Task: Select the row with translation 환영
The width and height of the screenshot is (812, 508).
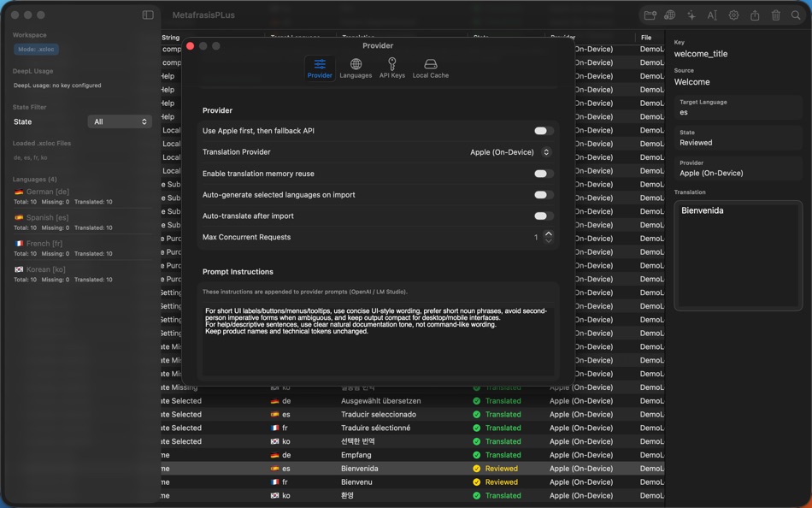Action: coord(413,495)
